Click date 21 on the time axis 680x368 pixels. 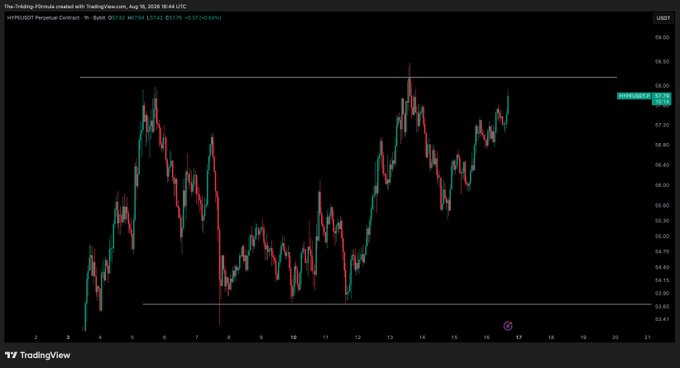click(647, 338)
